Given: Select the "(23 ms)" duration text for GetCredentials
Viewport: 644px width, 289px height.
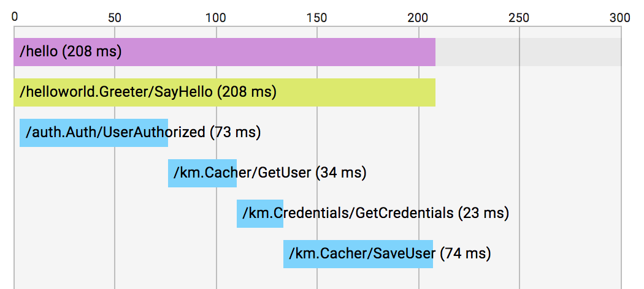Looking at the screenshot, I should (483, 214).
